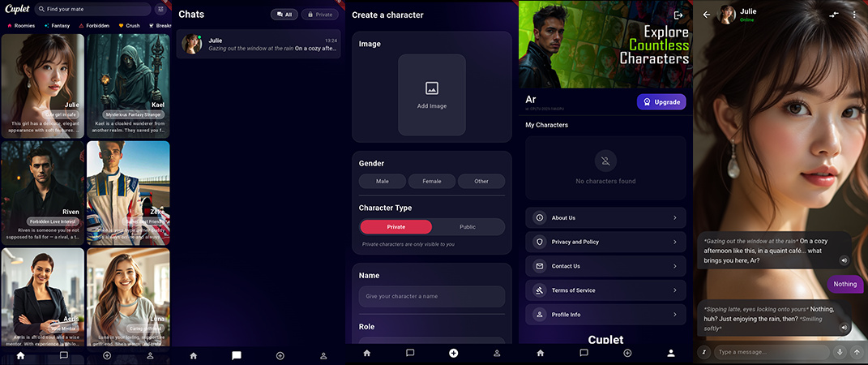Open the three-dot menu in Julie's chat

click(855, 15)
